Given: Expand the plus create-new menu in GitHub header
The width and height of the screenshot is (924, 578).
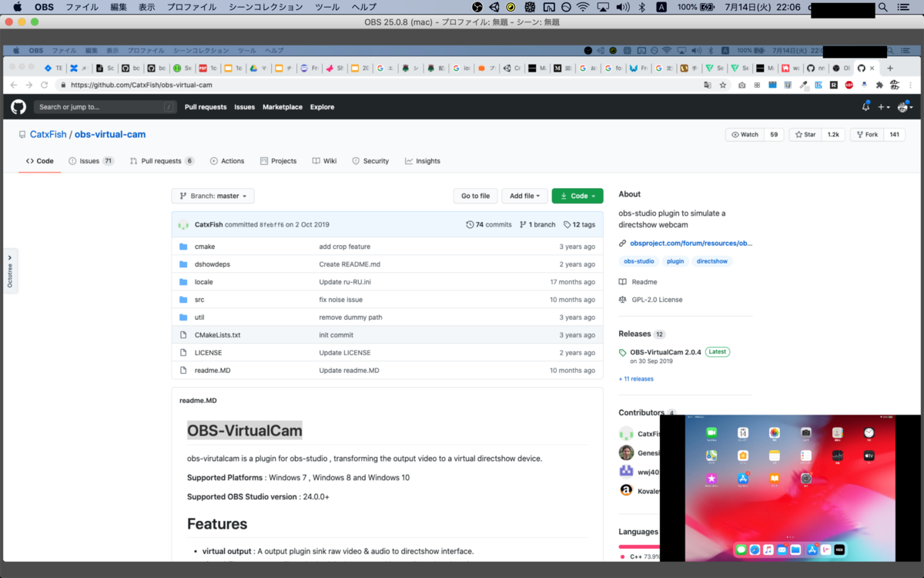Looking at the screenshot, I should pos(884,107).
